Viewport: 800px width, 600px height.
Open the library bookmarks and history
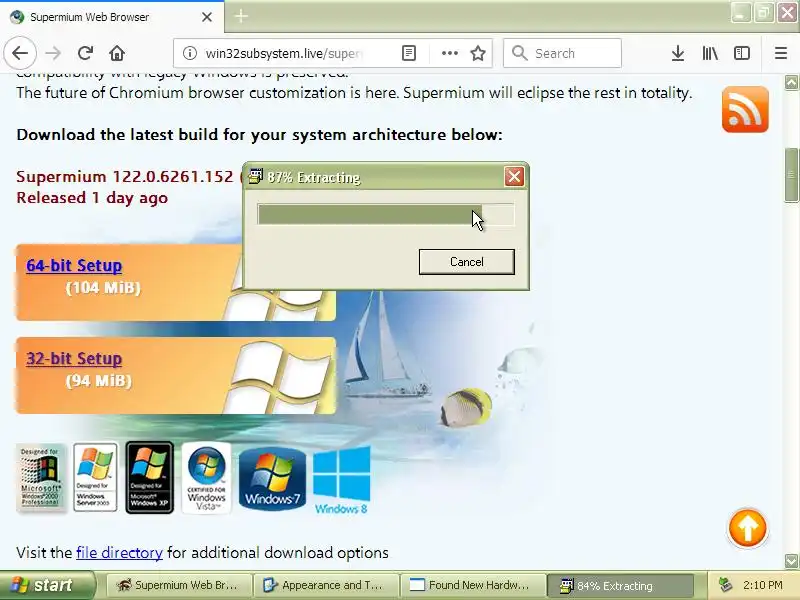pos(710,53)
